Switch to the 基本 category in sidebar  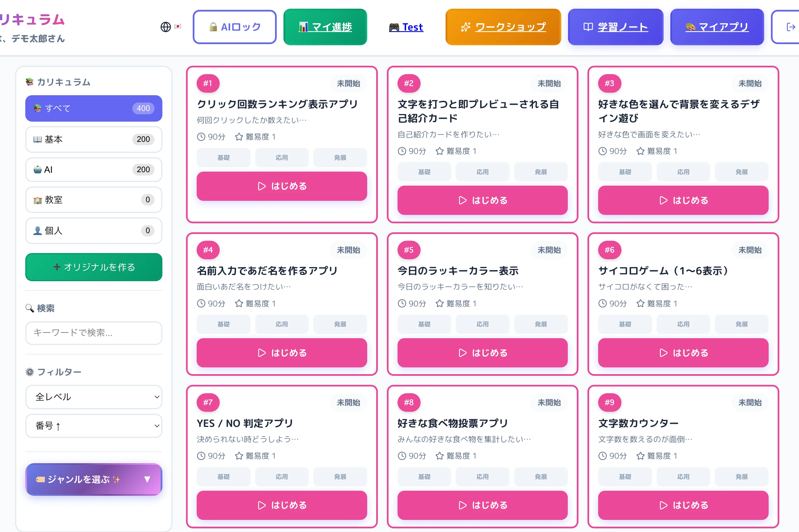click(94, 139)
